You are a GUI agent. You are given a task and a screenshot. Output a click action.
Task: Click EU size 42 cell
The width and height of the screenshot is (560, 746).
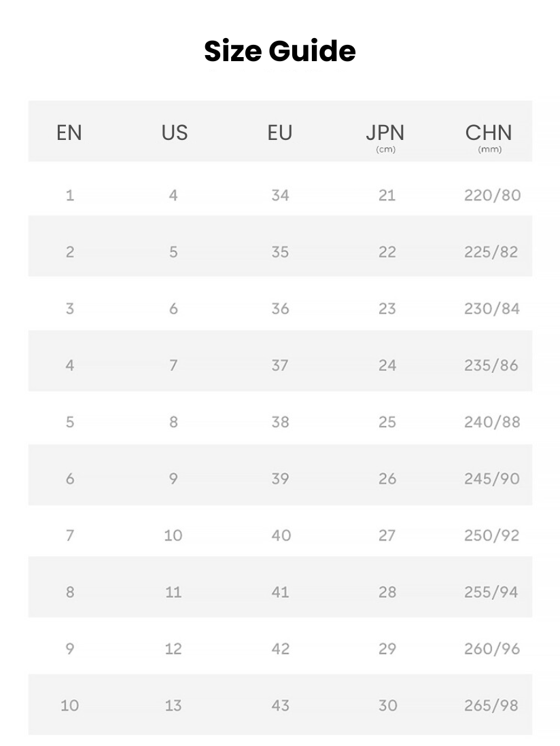coord(280,649)
